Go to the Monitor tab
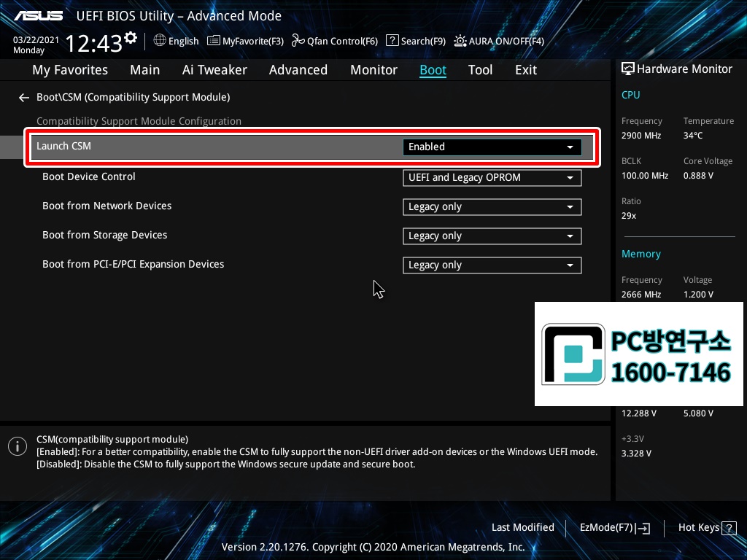Screen dimensions: 747x560 373,70
